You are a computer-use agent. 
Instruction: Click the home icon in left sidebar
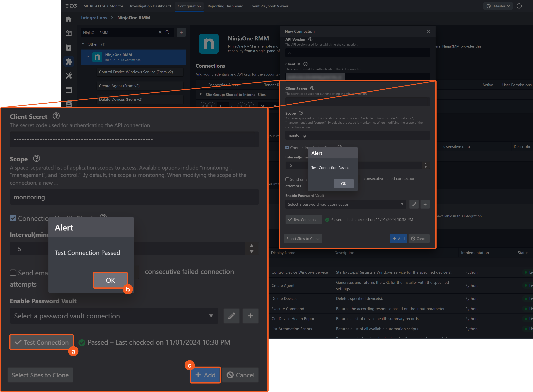click(69, 19)
